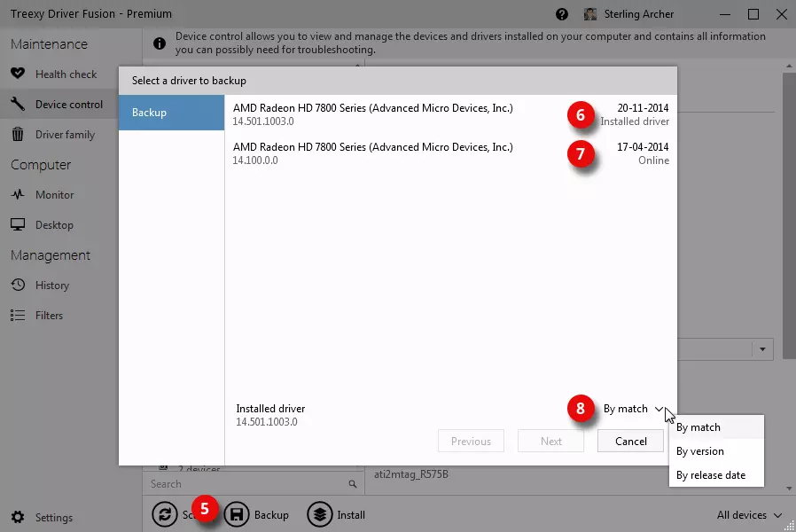Screen dimensions: 796x532
Task: Select driver version 14.501.1003.0 entry
Action: tap(451, 114)
